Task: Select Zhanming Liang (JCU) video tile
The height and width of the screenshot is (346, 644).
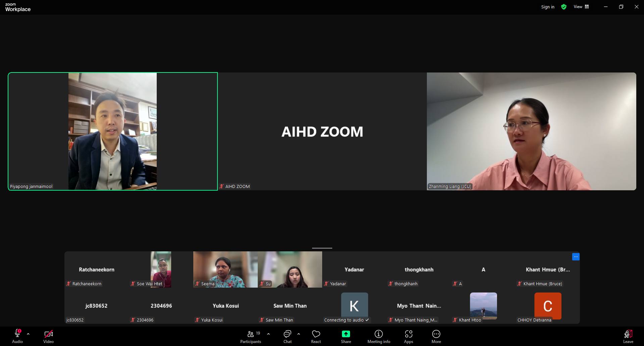Action: [531, 131]
